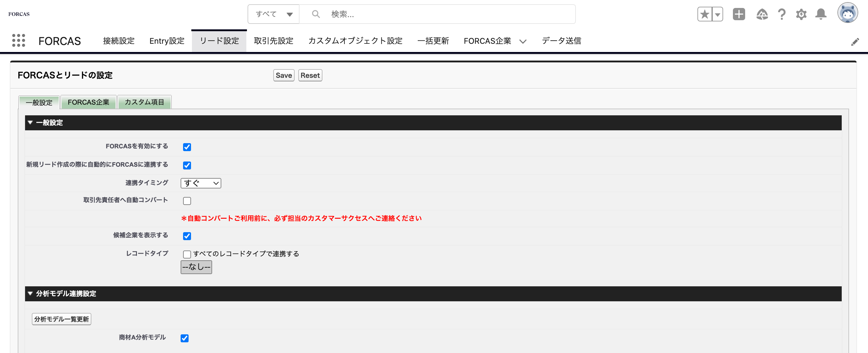Screen dimensions: 868x353
Task: Open the 連携タイミング dropdown
Action: pyautogui.click(x=200, y=183)
